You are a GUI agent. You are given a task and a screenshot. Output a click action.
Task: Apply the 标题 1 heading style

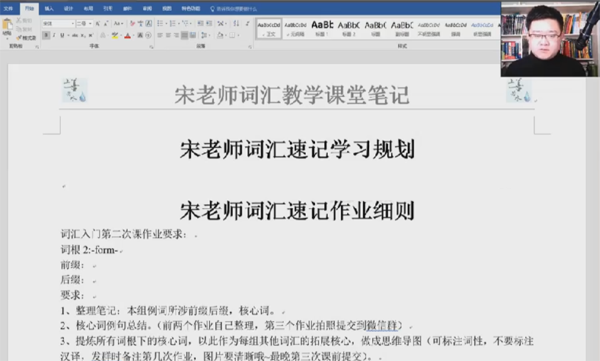click(322, 29)
